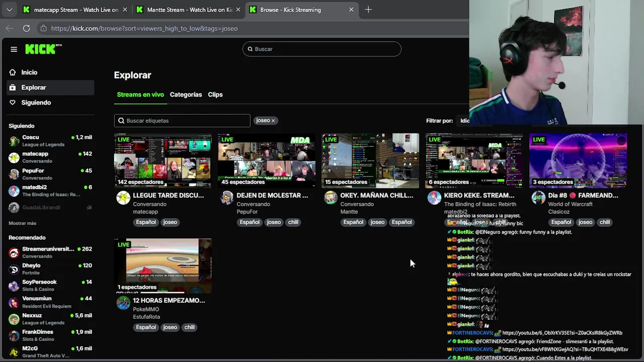Open LLEGUE TARDE DISCU... stream title
Viewport: 644px width, 362px height.
click(168, 195)
